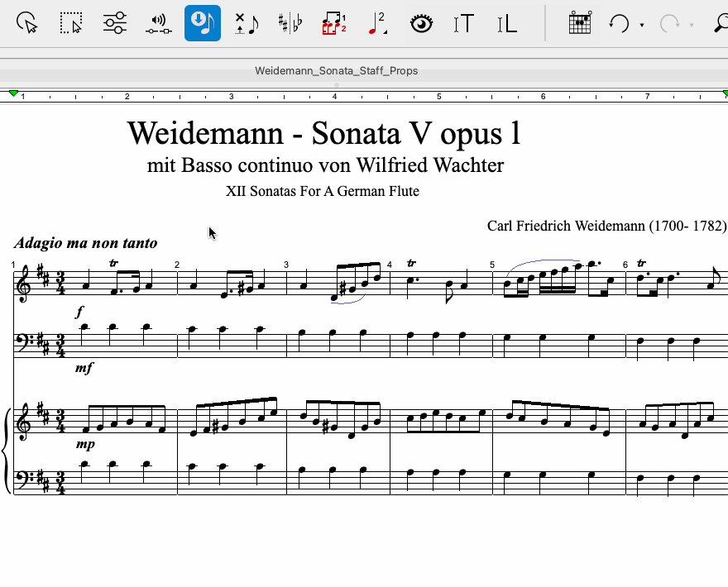Click measure number 5 above the top staff
This screenshot has width=728, height=587.
[492, 265]
